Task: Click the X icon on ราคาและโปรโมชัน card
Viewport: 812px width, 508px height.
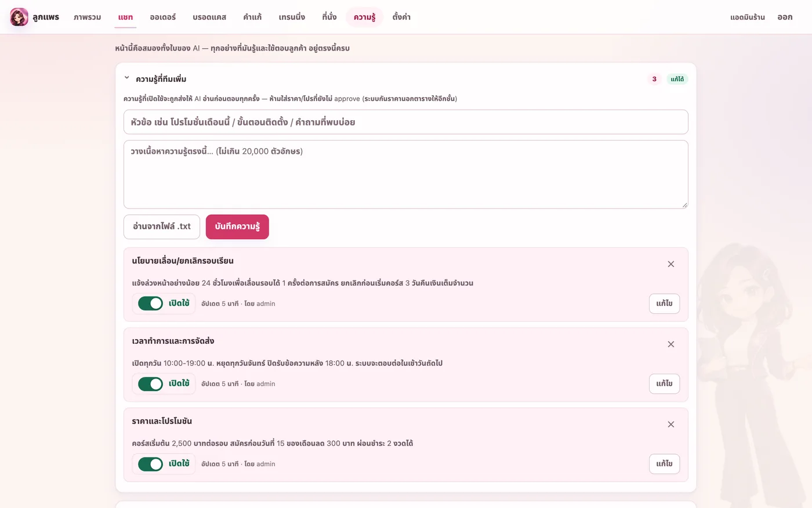Action: (671, 424)
